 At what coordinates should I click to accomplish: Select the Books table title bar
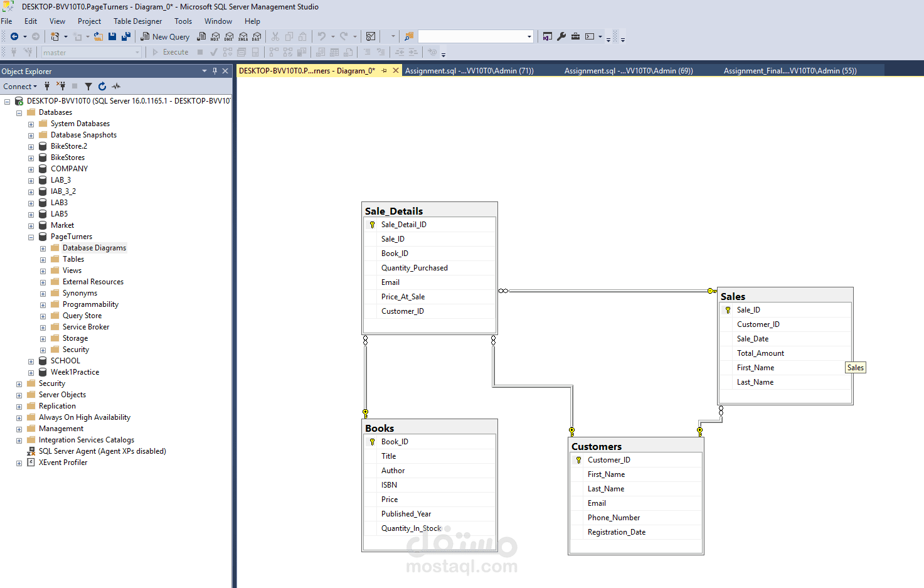(430, 428)
